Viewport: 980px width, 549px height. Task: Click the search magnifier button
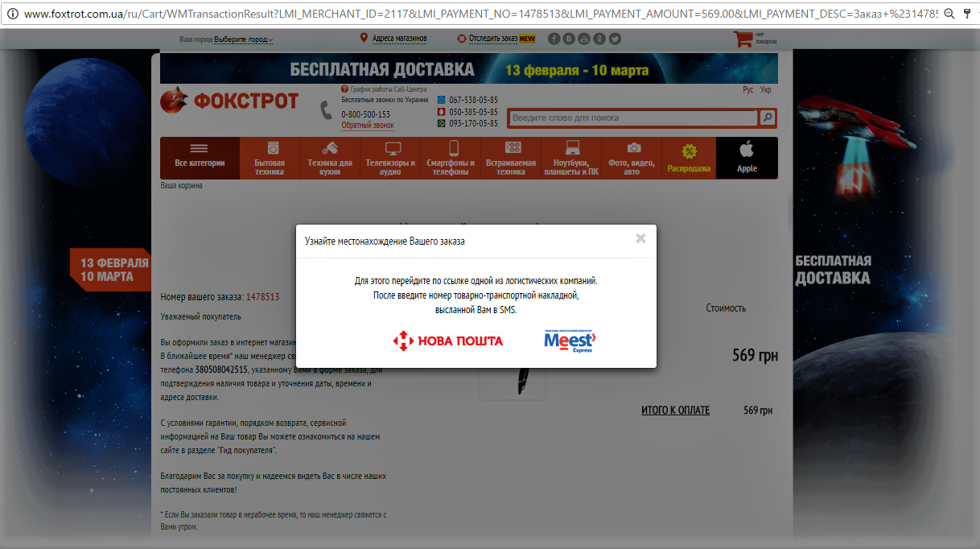click(768, 118)
